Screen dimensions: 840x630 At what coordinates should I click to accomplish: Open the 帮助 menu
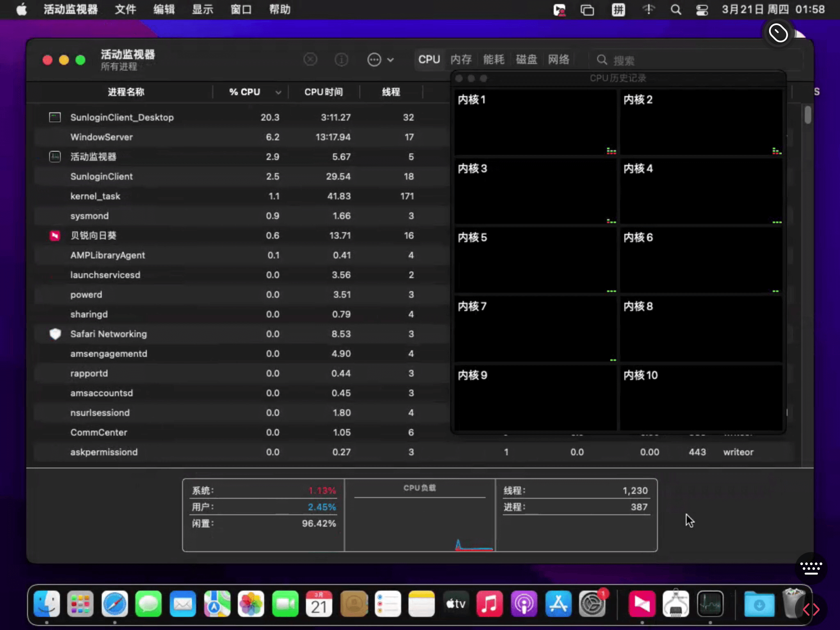(280, 9)
